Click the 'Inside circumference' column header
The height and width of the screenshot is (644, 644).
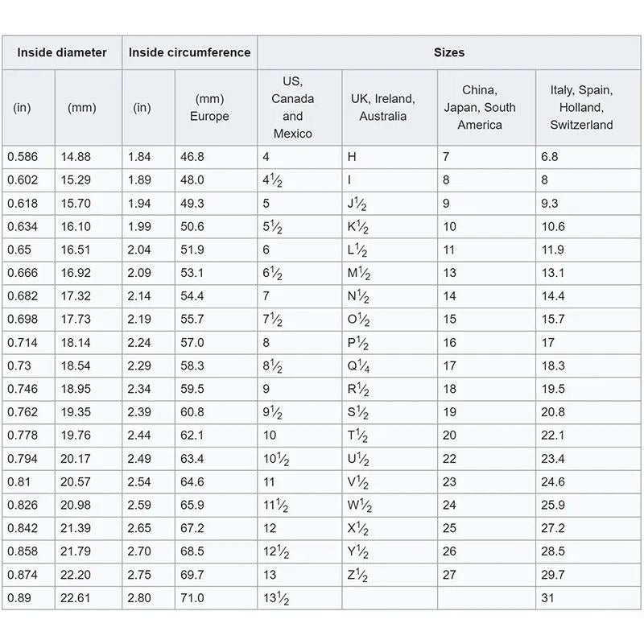click(x=190, y=53)
